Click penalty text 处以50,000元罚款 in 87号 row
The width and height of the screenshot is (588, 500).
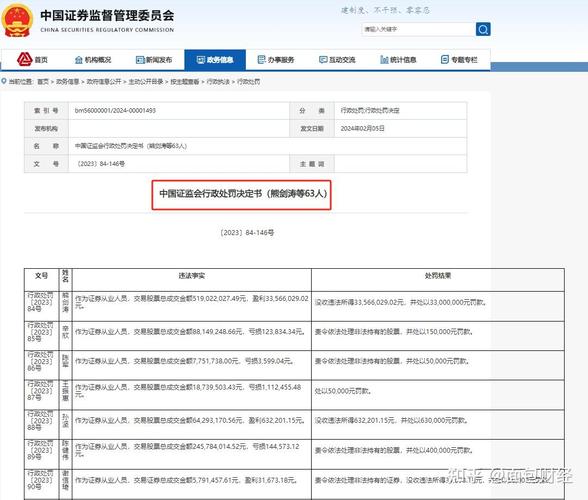(x=343, y=391)
